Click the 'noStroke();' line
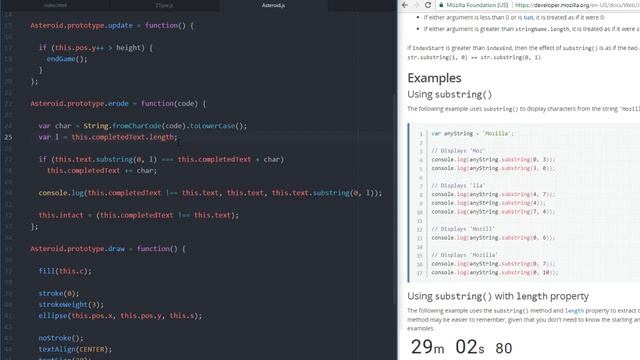The width and height of the screenshot is (640, 360). (61, 338)
